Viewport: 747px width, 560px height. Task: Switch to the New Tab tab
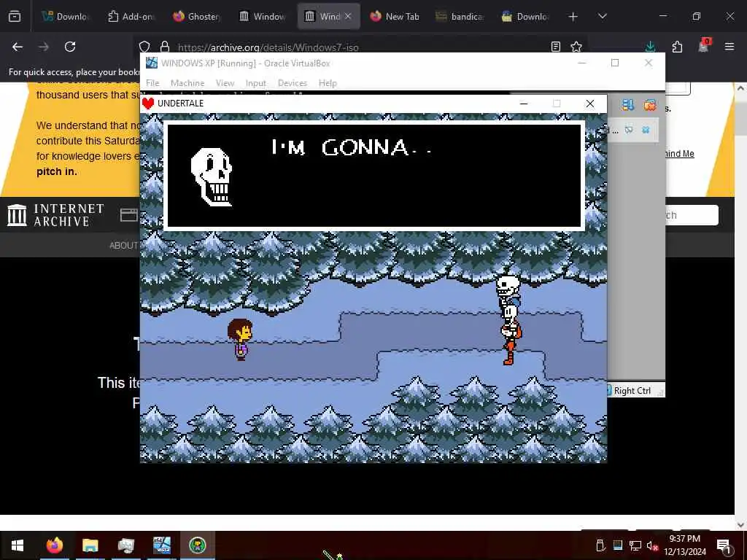(x=395, y=16)
